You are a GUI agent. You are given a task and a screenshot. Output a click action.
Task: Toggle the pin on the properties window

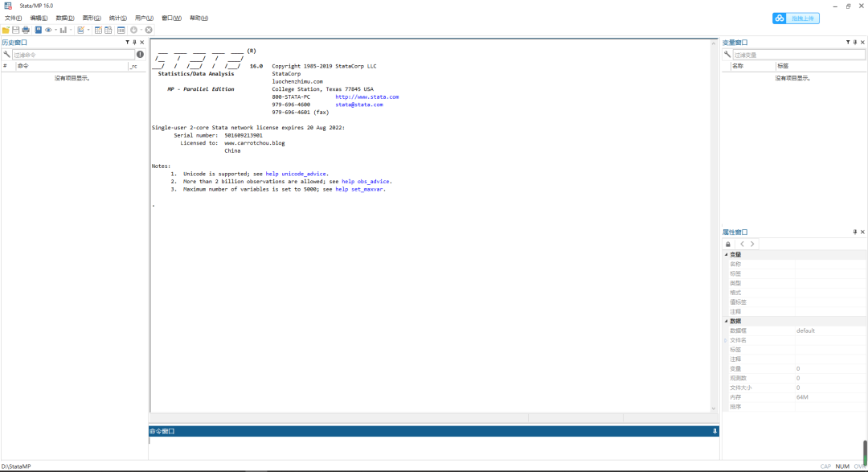[x=854, y=232]
